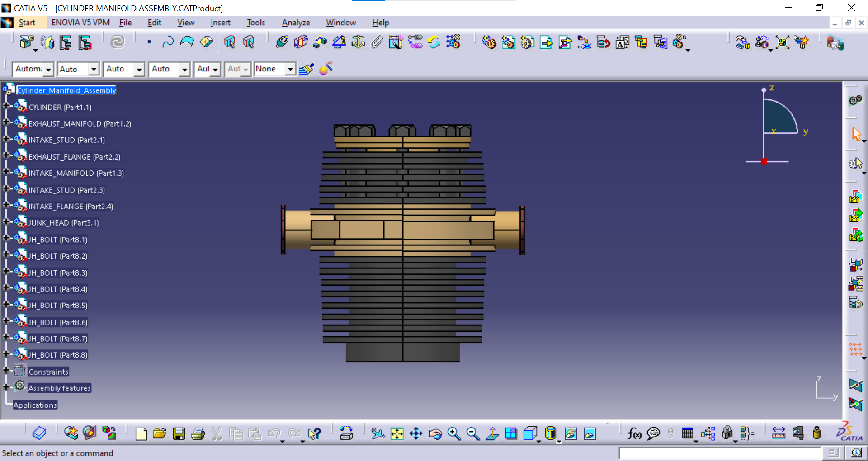
Task: Open the Analyze menu
Action: [296, 23]
